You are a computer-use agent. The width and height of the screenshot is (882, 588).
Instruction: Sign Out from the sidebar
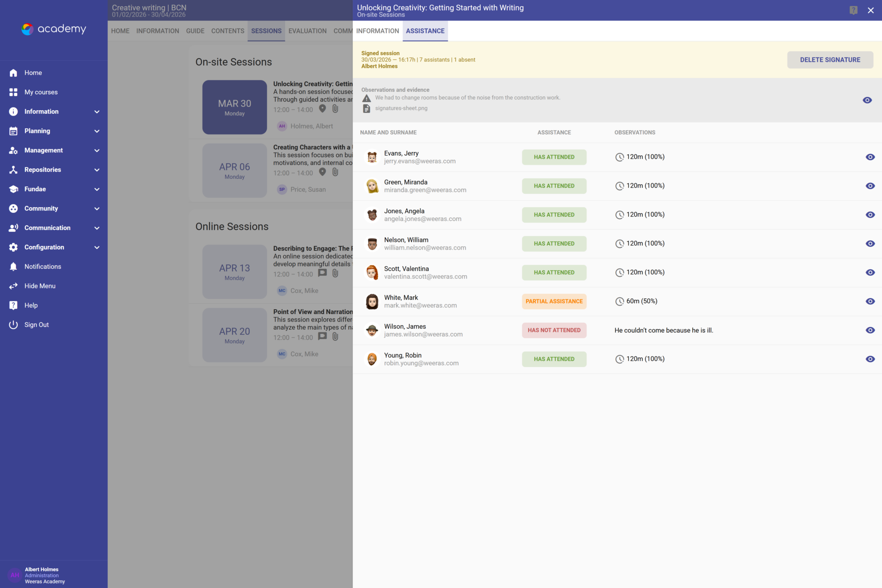tap(37, 324)
